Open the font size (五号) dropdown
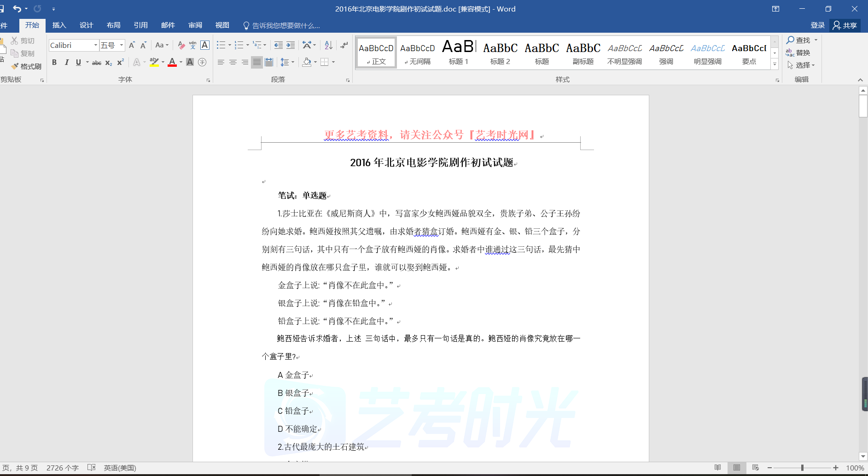This screenshot has height=476, width=868. (x=122, y=45)
